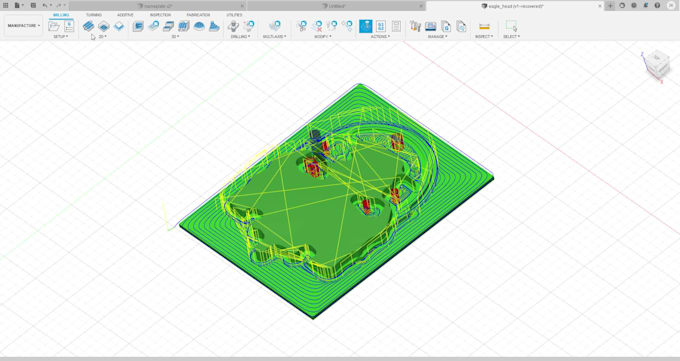Switch to the Milling tab
This screenshot has width=680, height=361.
61,15
